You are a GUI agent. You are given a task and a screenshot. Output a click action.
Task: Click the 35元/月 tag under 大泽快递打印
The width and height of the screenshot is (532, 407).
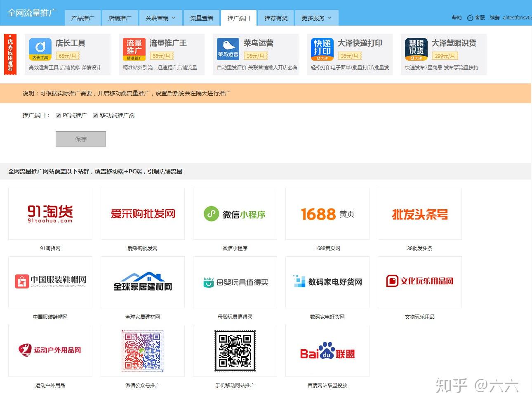pyautogui.click(x=349, y=56)
